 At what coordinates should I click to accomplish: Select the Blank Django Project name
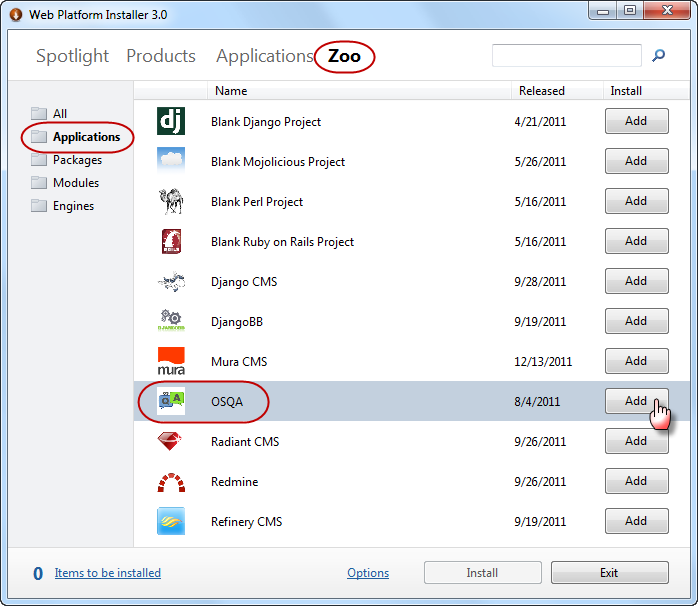point(266,122)
